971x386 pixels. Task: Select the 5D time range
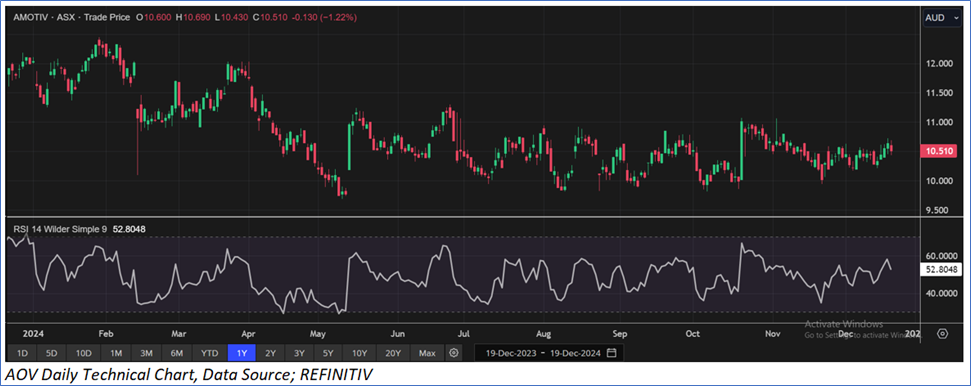(51, 353)
